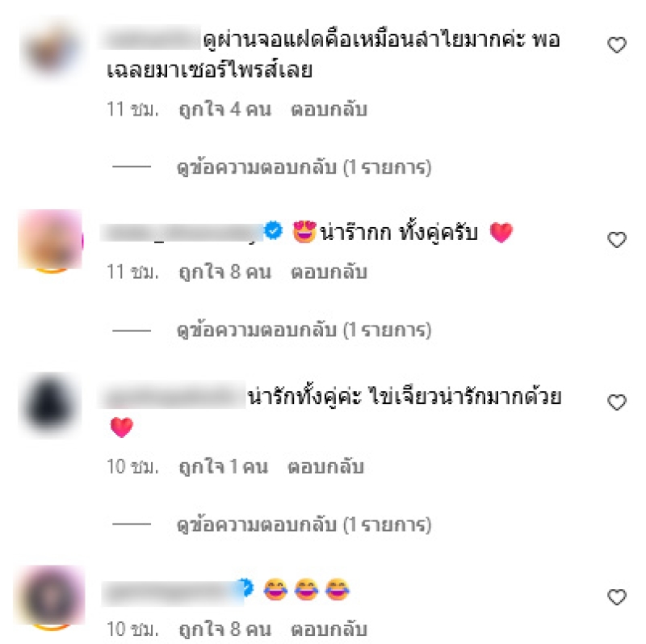Open the dark avatar of the third commenter
Screen dimensions: 646x644
pyautogui.click(x=51, y=405)
